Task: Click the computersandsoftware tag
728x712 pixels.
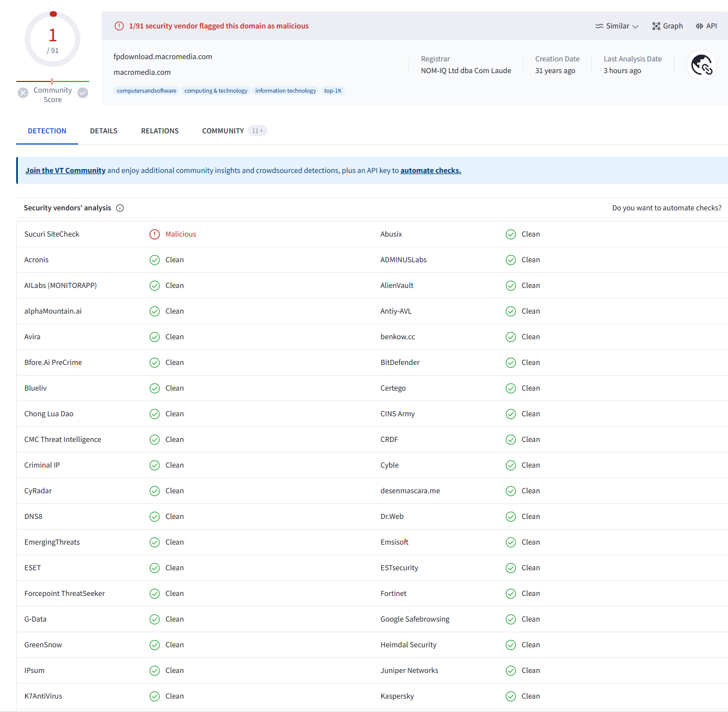Action: pyautogui.click(x=146, y=91)
